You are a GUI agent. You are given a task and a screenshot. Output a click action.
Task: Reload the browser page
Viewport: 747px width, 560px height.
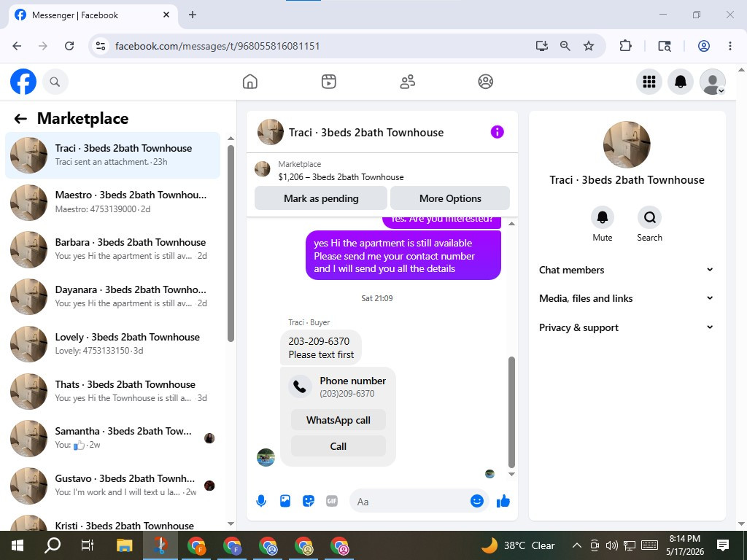pos(69,46)
